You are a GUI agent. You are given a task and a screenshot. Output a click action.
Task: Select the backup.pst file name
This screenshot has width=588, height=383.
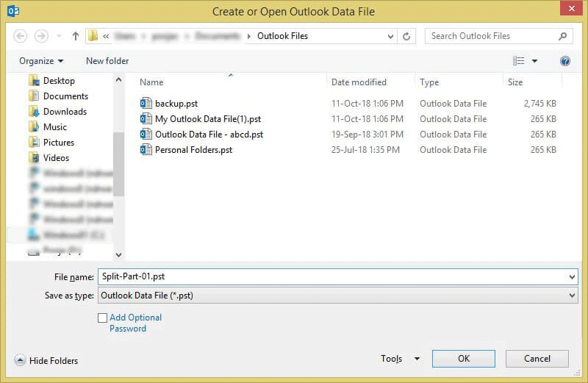click(176, 104)
